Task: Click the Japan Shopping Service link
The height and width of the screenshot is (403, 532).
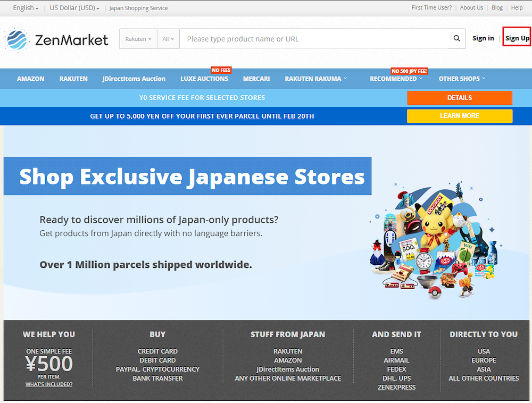Action: [138, 8]
